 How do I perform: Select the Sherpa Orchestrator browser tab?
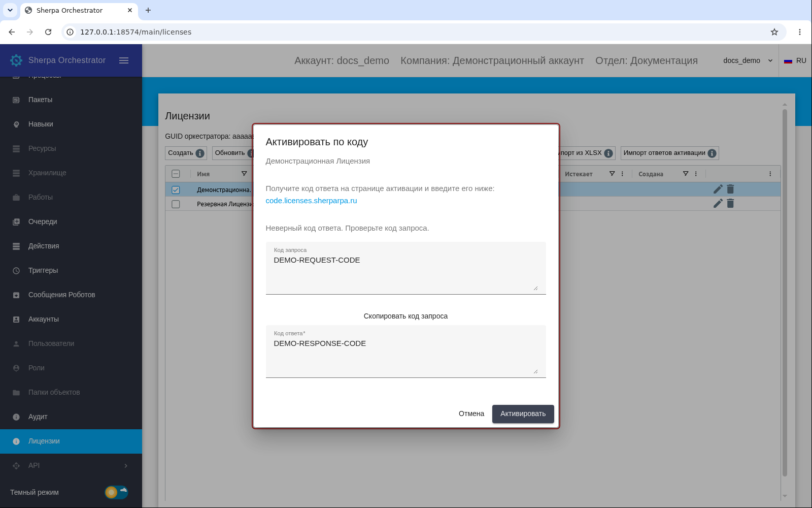79,10
